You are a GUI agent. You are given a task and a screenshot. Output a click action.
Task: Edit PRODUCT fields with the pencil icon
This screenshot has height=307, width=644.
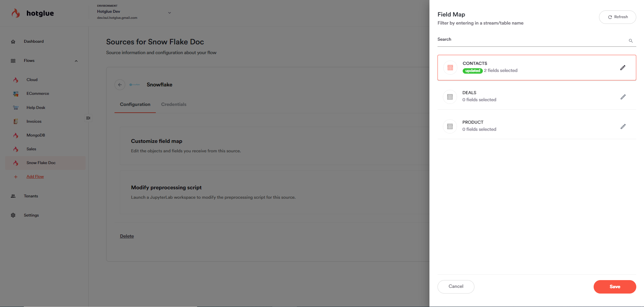[x=623, y=126]
